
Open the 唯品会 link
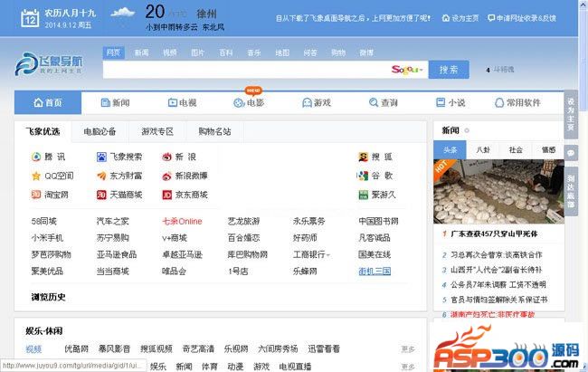coord(174,272)
